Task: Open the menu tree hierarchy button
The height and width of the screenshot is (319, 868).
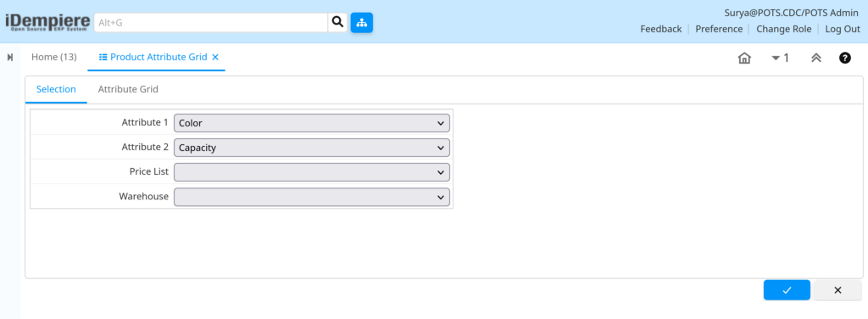Action: tap(361, 23)
